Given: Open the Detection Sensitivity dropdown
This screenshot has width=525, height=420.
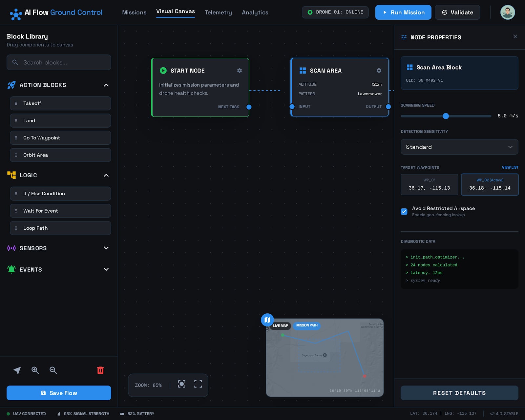Looking at the screenshot, I should (459, 147).
